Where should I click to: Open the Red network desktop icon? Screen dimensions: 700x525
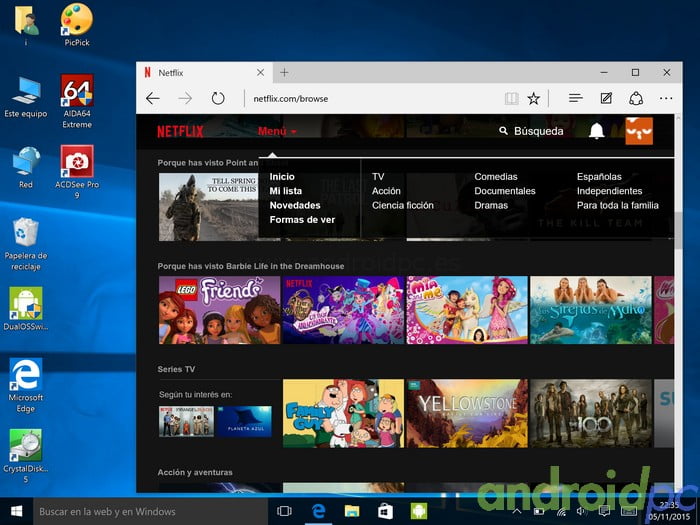tap(26, 167)
